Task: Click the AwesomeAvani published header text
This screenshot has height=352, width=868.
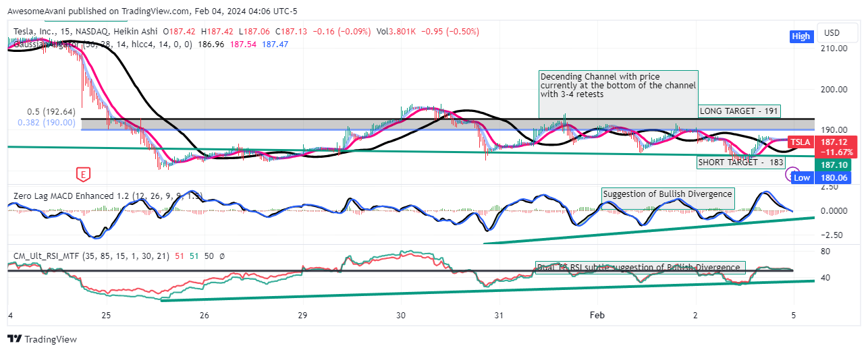Action: coord(152,11)
